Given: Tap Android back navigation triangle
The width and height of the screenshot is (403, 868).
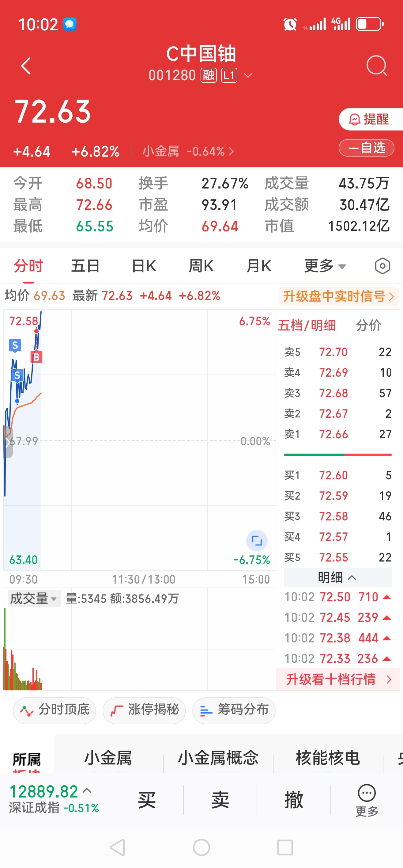Looking at the screenshot, I should tap(118, 847).
